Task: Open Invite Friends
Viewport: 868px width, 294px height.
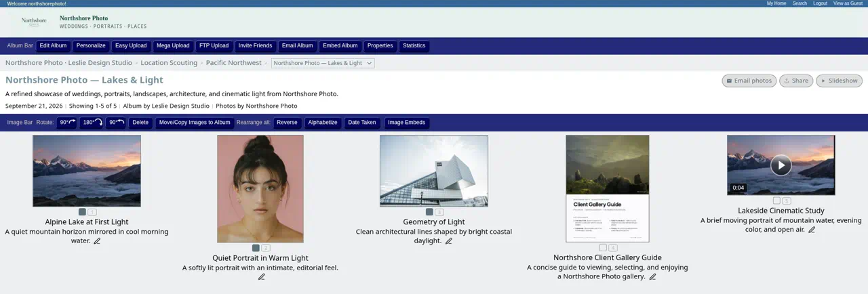Action: 255,46
